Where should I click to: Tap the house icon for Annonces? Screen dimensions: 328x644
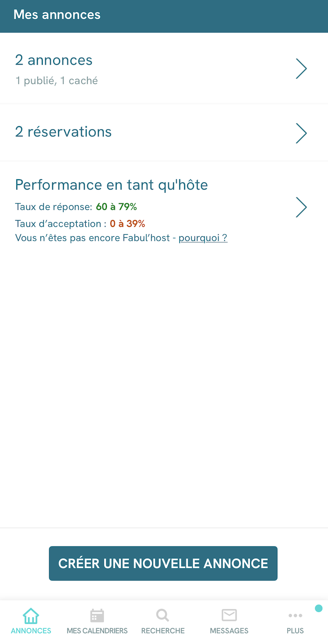31,616
